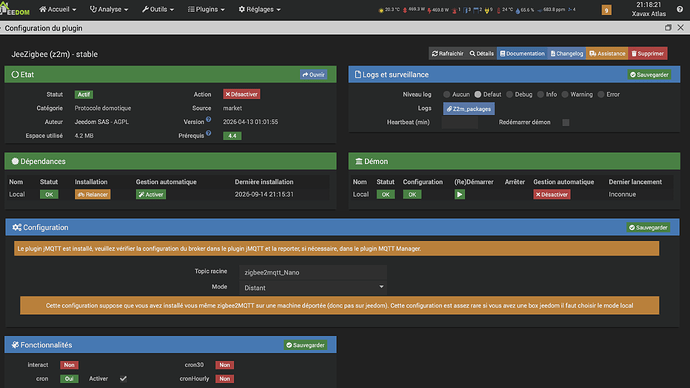Image resolution: width=690 pixels, height=388 pixels.
Task: Click the red Supprimer button
Action: (648, 54)
